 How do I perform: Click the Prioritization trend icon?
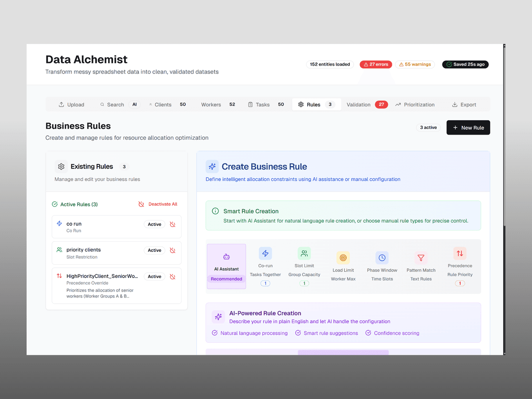pos(398,105)
